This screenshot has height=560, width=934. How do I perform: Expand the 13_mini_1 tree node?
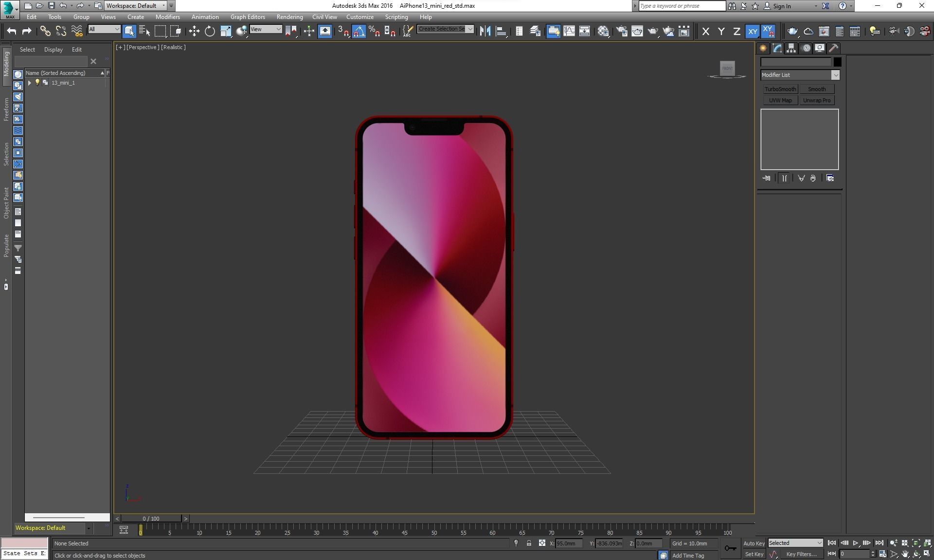point(29,83)
